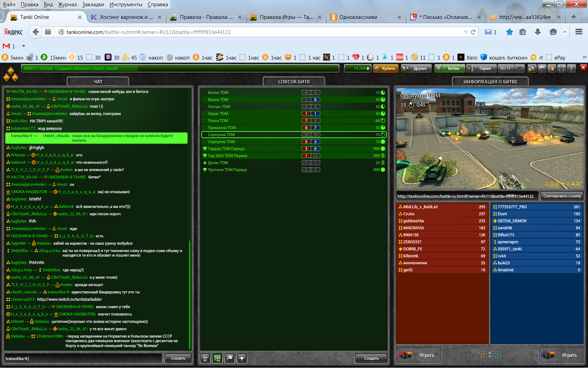Open the mail envelope toolbar icon
Screen dimensions: 588x368
[x=488, y=32]
